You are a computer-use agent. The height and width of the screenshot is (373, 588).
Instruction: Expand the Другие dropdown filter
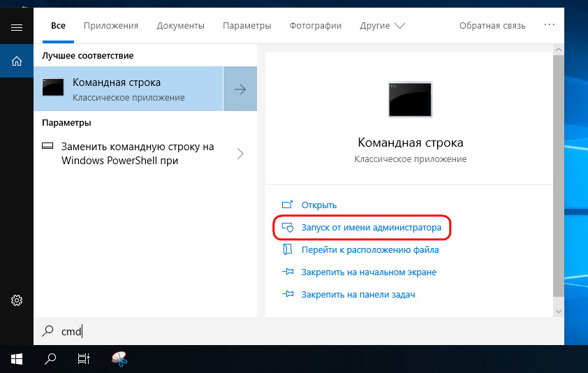(x=383, y=26)
